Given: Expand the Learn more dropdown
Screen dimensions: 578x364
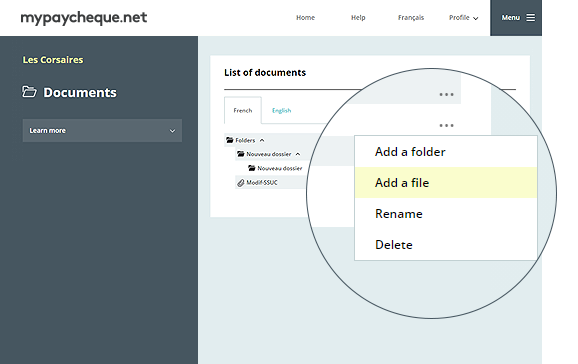Looking at the screenshot, I should click(x=102, y=131).
